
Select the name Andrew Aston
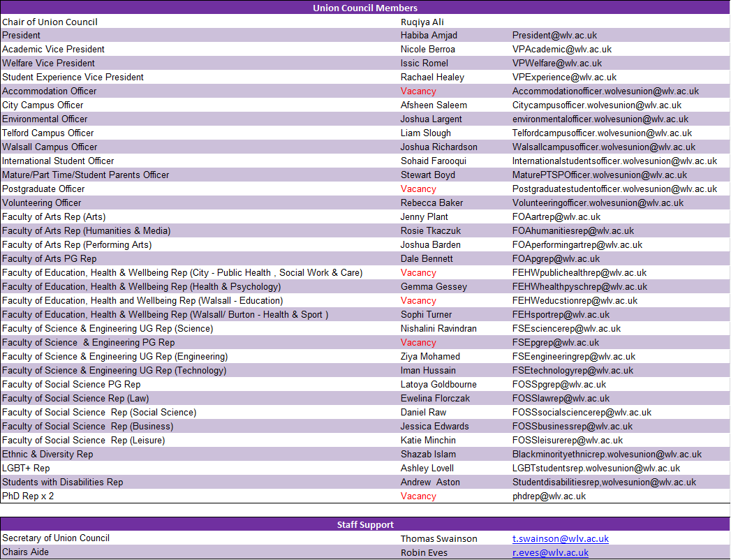(430, 483)
